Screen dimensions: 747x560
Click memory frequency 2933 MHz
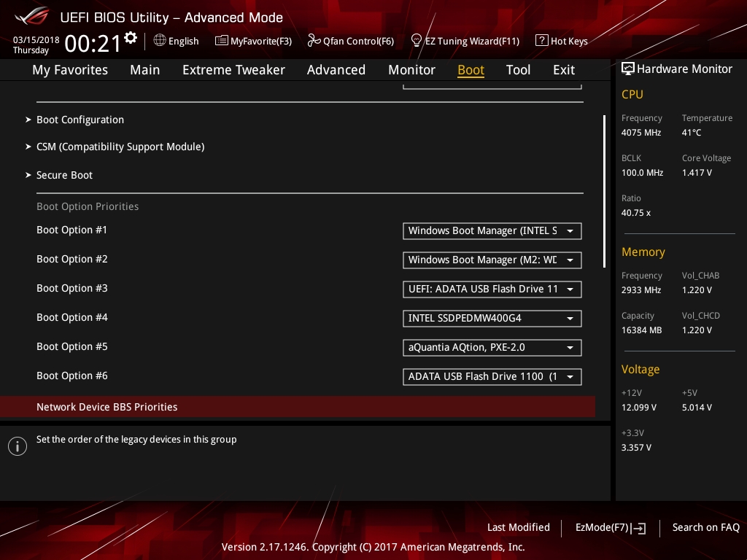[x=641, y=290]
